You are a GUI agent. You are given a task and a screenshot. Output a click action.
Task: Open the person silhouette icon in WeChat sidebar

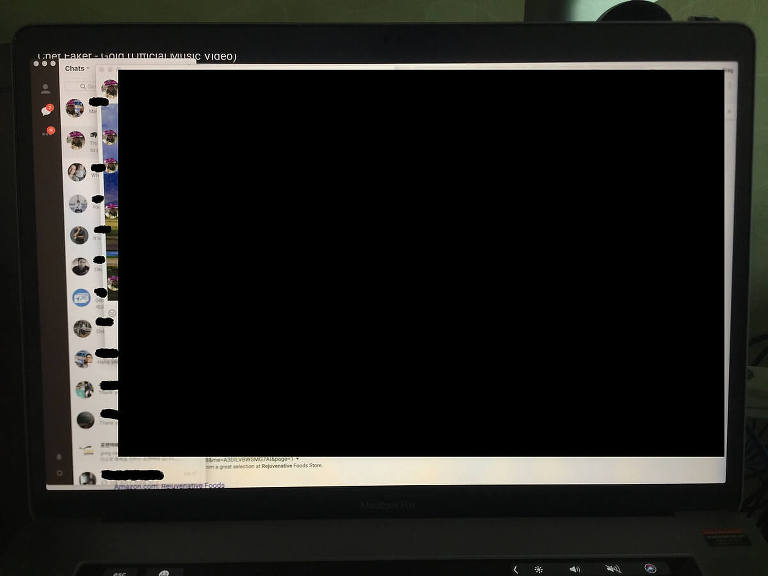pos(46,89)
